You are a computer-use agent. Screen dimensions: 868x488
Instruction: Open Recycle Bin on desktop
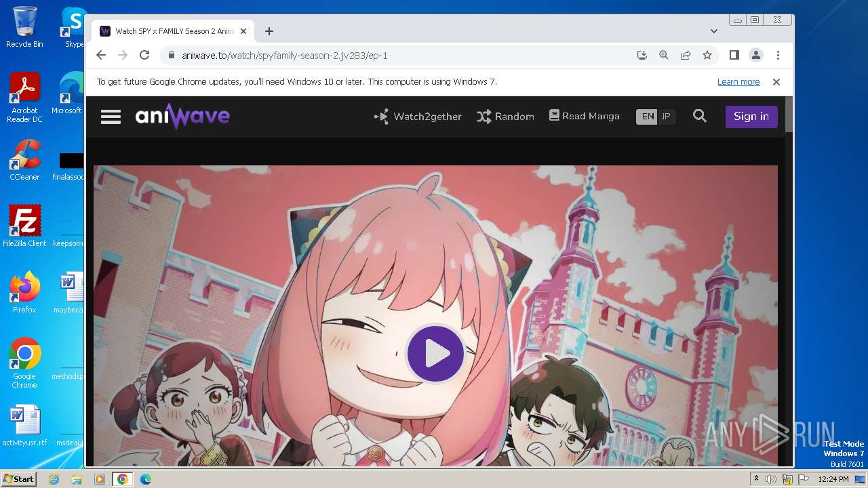[24, 27]
